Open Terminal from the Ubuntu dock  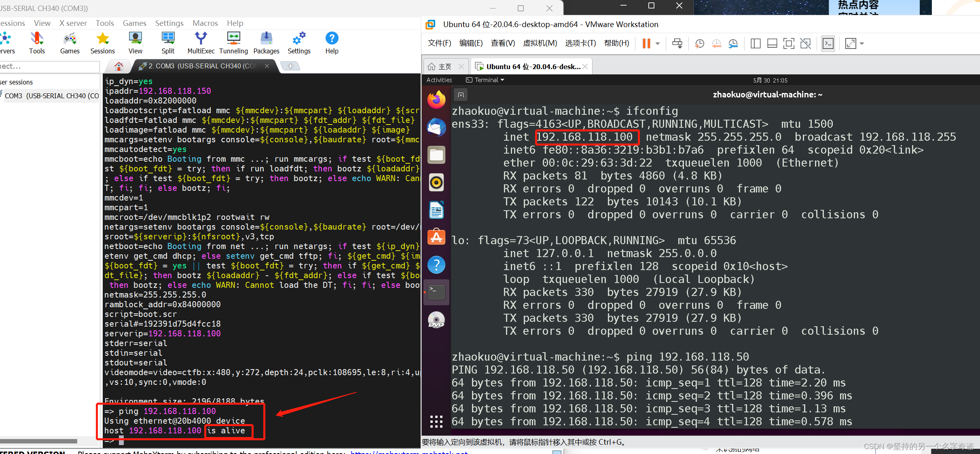436,292
